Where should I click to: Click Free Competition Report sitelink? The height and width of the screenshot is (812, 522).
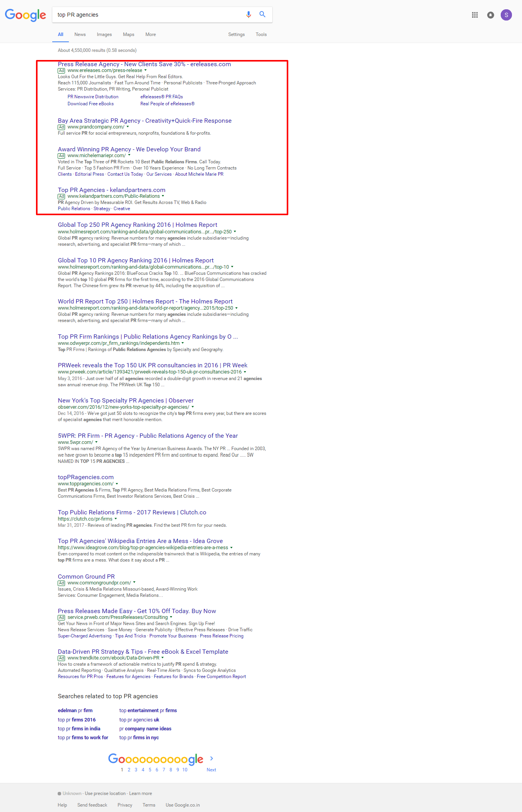[221, 677]
